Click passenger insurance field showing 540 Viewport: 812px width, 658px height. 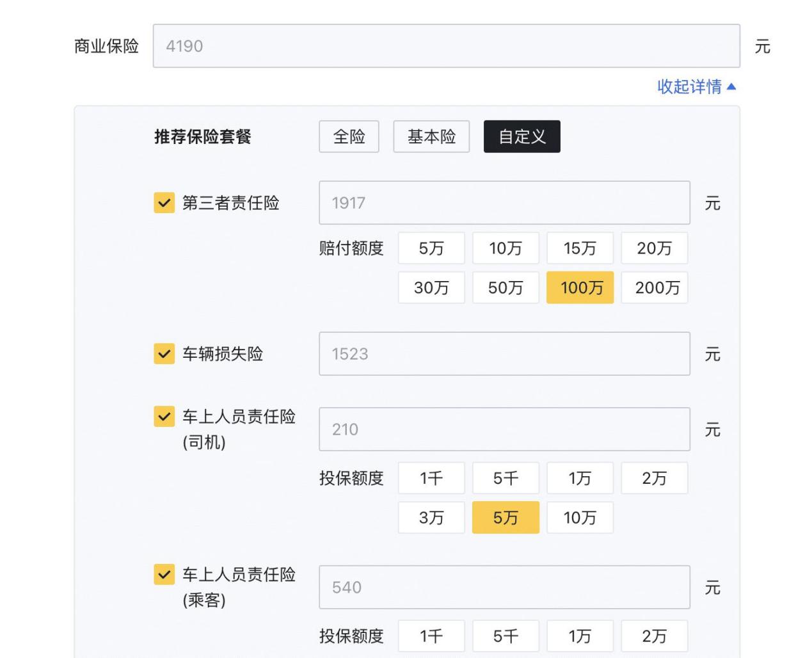pos(504,587)
